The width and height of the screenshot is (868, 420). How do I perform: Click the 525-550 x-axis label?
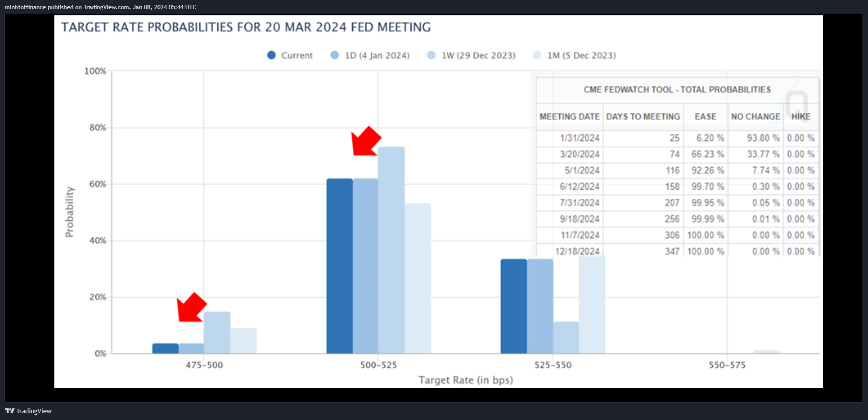(553, 365)
